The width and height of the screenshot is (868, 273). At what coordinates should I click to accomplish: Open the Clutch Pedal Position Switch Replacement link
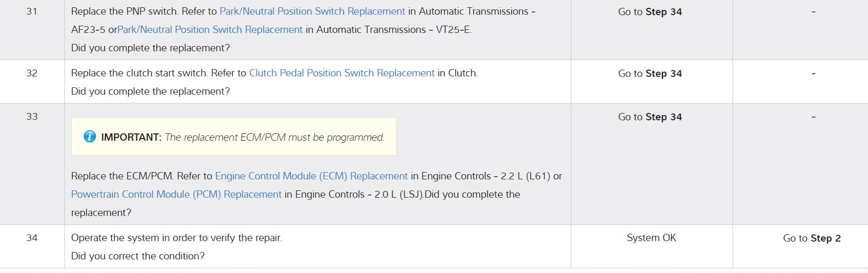[x=342, y=73]
